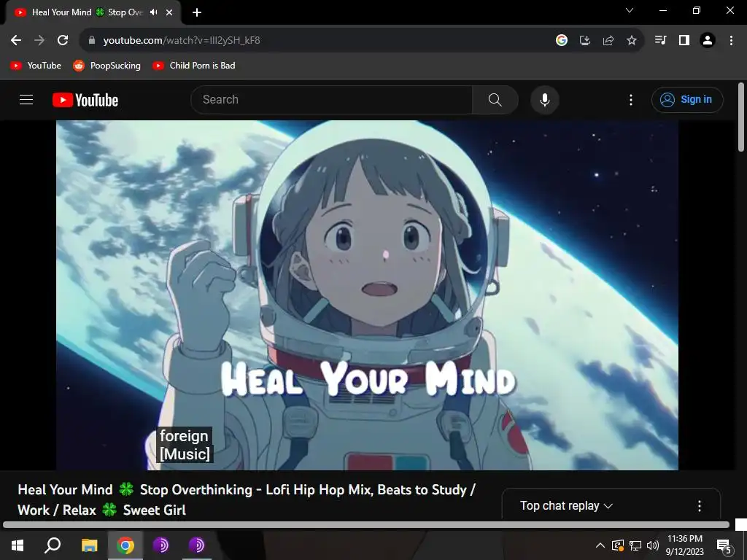Open the YouTube hamburger guide menu
The width and height of the screenshot is (747, 560).
(26, 99)
